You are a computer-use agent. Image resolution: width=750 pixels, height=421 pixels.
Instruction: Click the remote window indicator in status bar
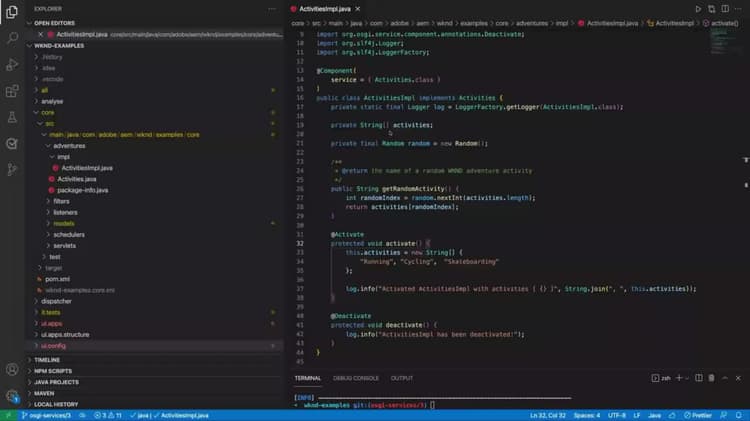pos(8,415)
